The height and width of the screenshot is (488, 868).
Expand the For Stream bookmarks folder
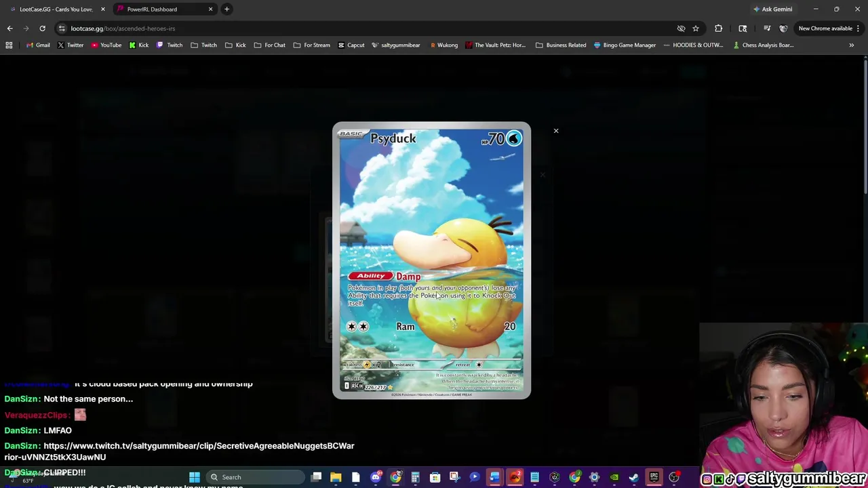(312, 45)
